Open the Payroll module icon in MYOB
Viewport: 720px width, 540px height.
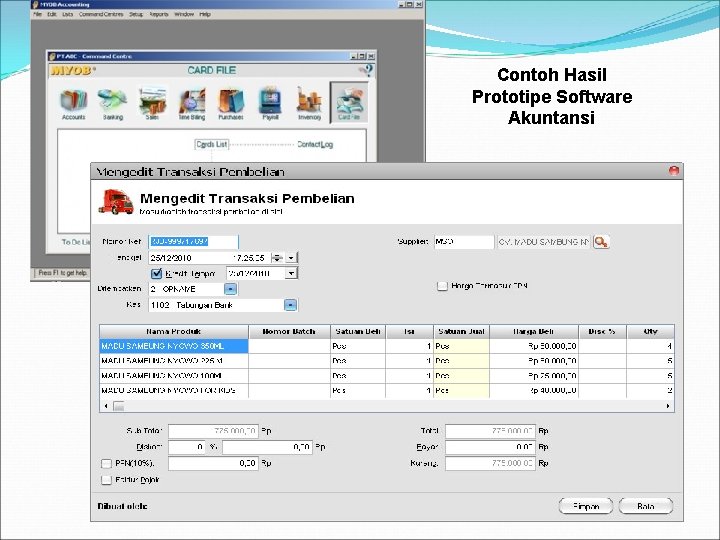270,103
